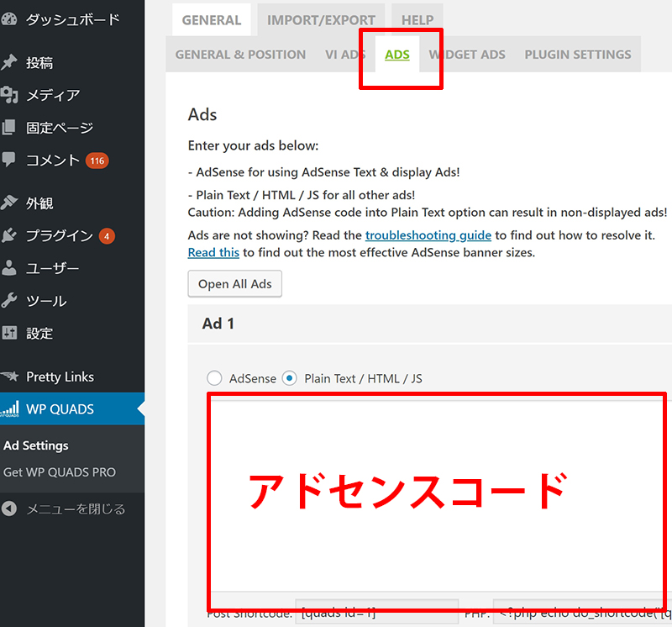Open the 外観 menu item

[x=72, y=203]
